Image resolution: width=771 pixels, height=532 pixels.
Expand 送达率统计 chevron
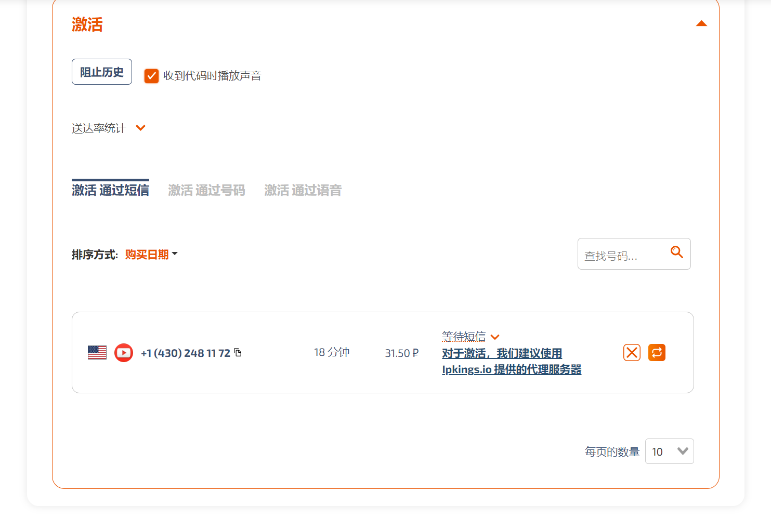point(140,128)
